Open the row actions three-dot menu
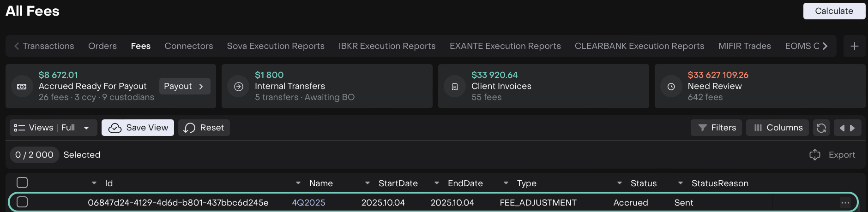 (845, 203)
